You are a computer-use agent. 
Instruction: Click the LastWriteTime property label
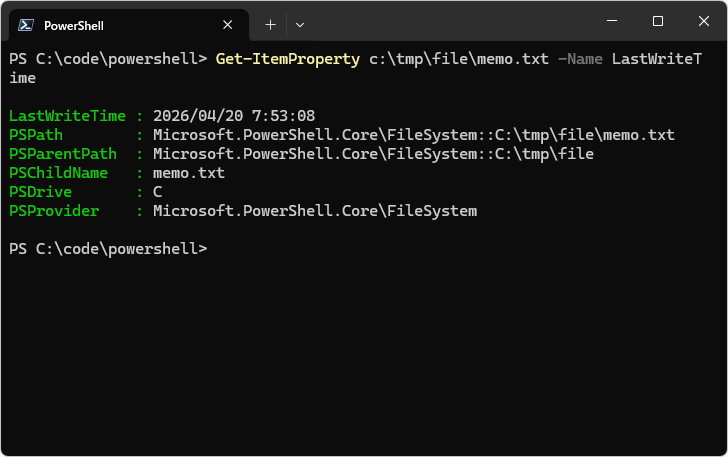[x=67, y=116]
